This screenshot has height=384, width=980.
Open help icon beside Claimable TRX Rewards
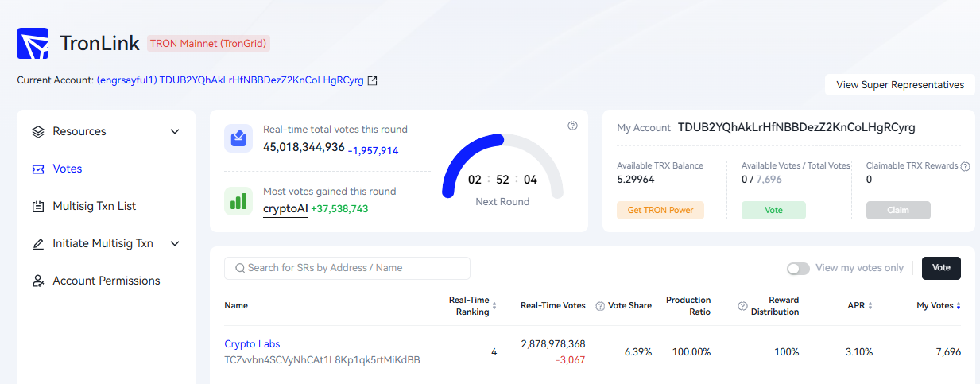tap(965, 166)
